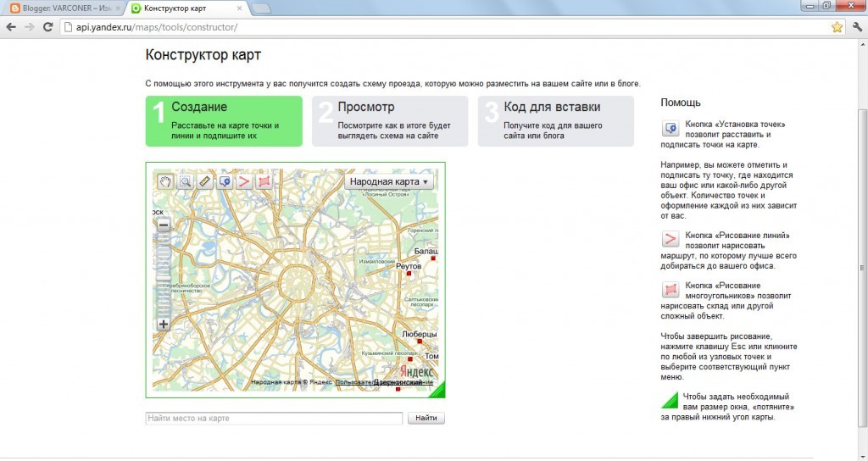Reload the current page

click(48, 26)
